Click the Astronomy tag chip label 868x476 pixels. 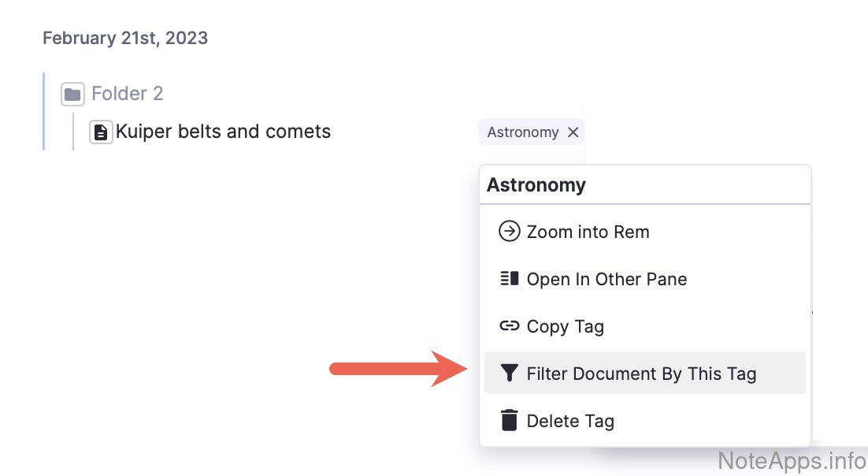522,132
